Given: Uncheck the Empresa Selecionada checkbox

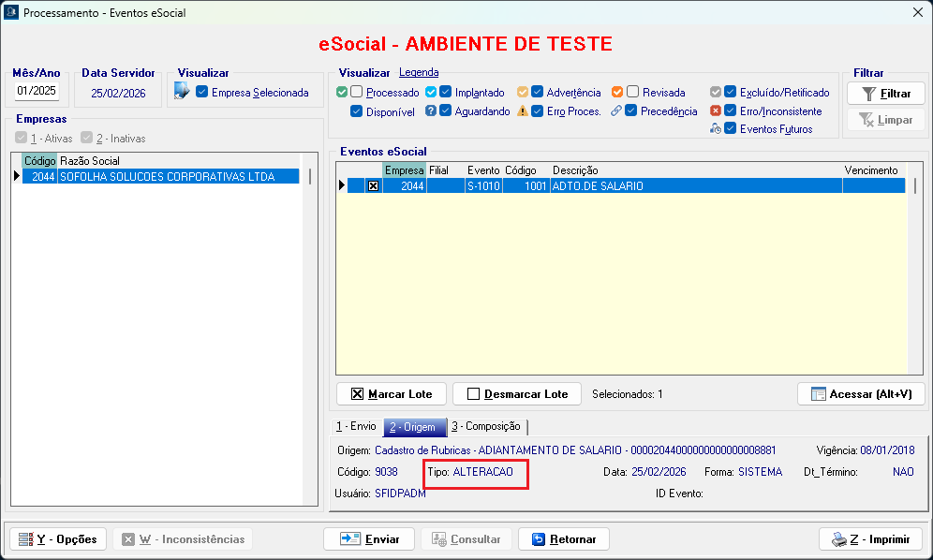Looking at the screenshot, I should point(202,92).
